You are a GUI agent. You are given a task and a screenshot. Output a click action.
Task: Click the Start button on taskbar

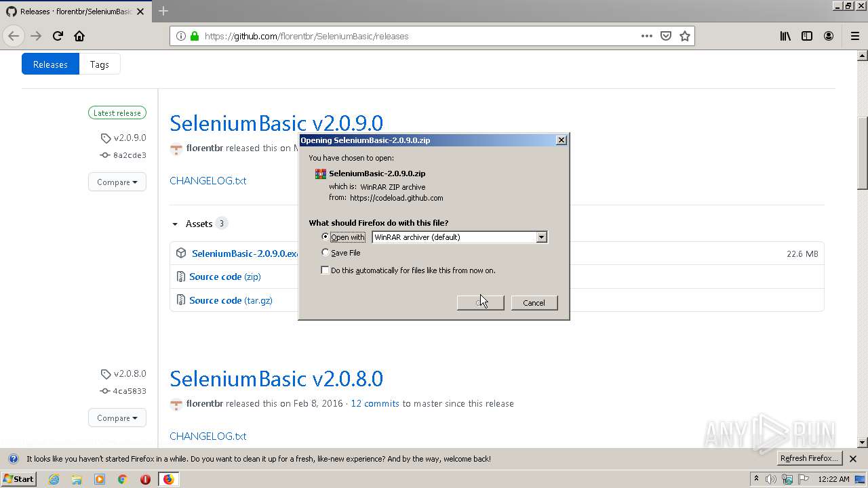tap(18, 479)
